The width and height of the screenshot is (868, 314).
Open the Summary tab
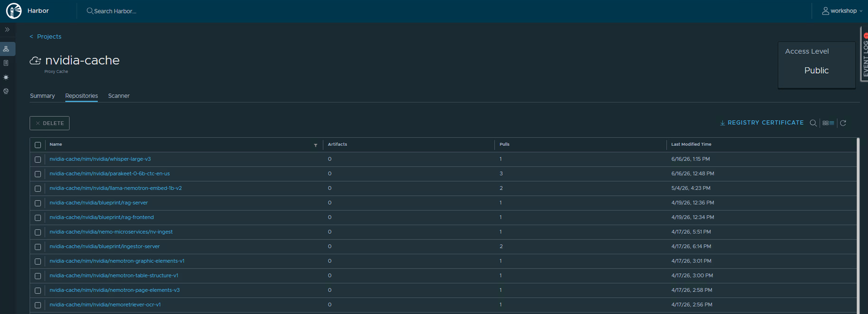pos(42,96)
